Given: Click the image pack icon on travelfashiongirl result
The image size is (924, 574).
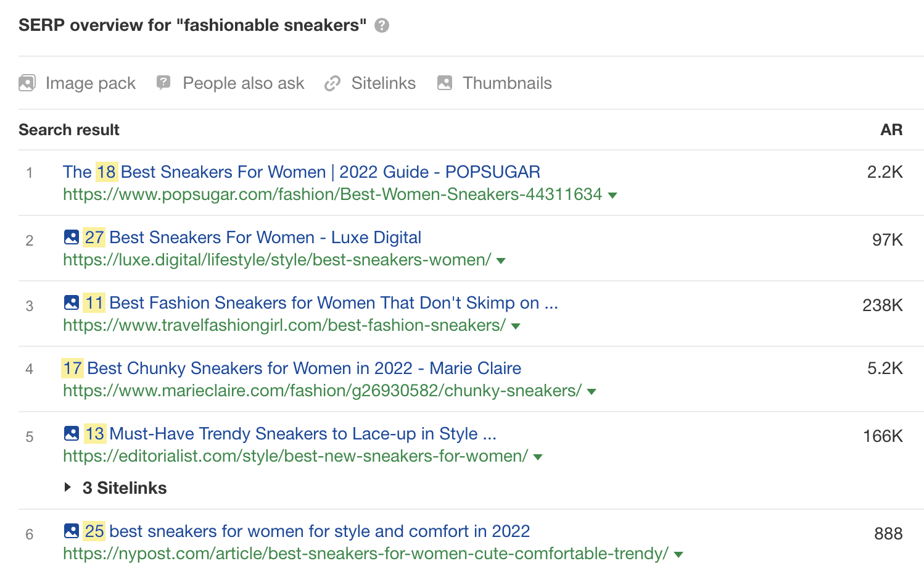Looking at the screenshot, I should [71, 302].
